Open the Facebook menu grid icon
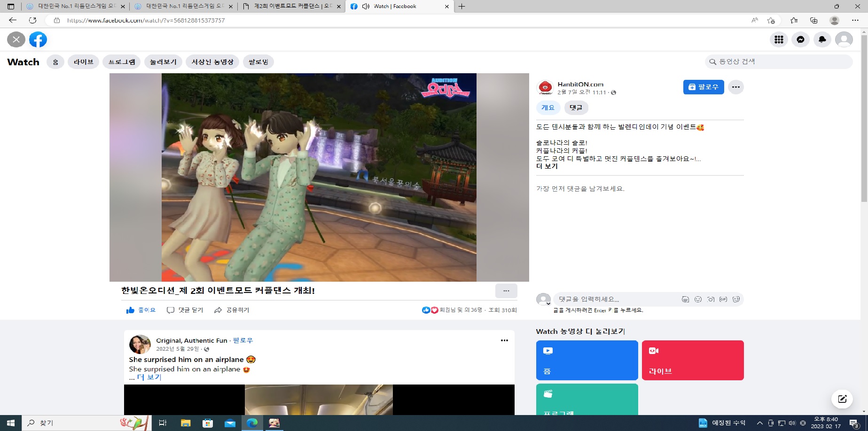This screenshot has width=868, height=431. 779,39
